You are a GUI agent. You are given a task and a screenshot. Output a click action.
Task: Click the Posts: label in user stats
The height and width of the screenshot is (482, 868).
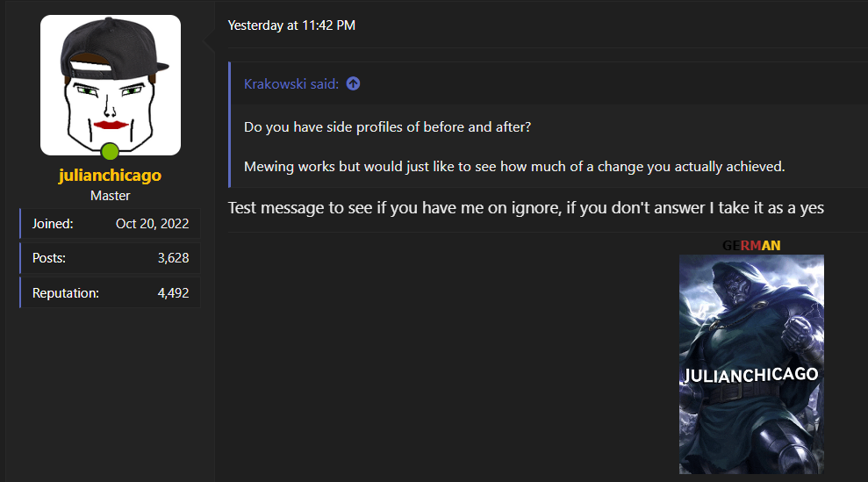tap(49, 258)
